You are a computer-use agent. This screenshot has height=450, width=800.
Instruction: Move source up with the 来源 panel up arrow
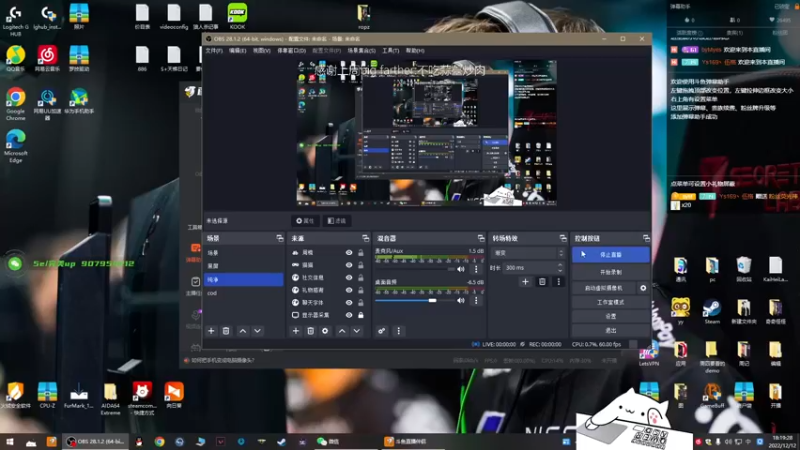[x=342, y=331]
